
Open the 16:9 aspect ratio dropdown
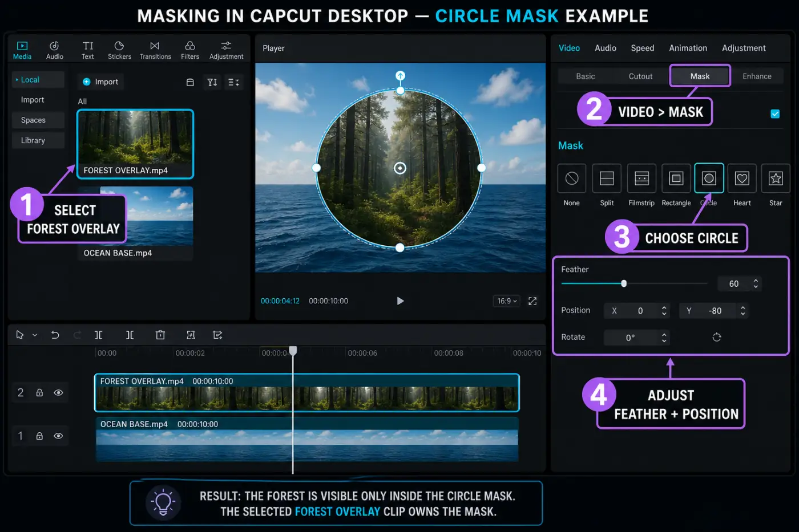coord(507,301)
